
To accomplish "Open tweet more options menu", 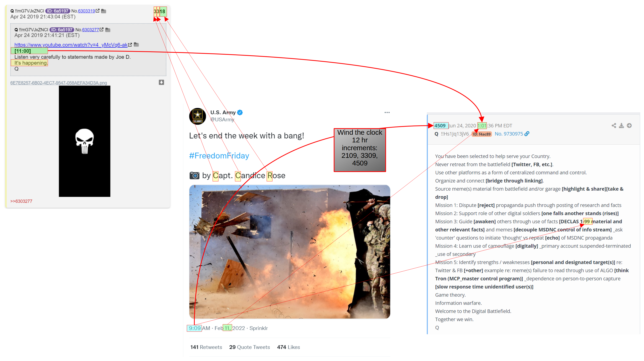I will click(387, 113).
